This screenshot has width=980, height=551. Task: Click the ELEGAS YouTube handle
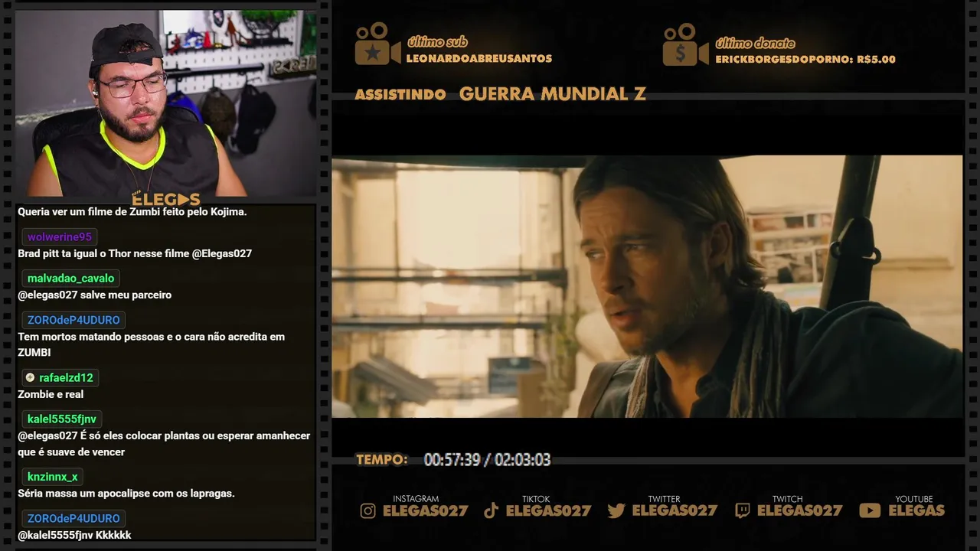click(x=916, y=510)
